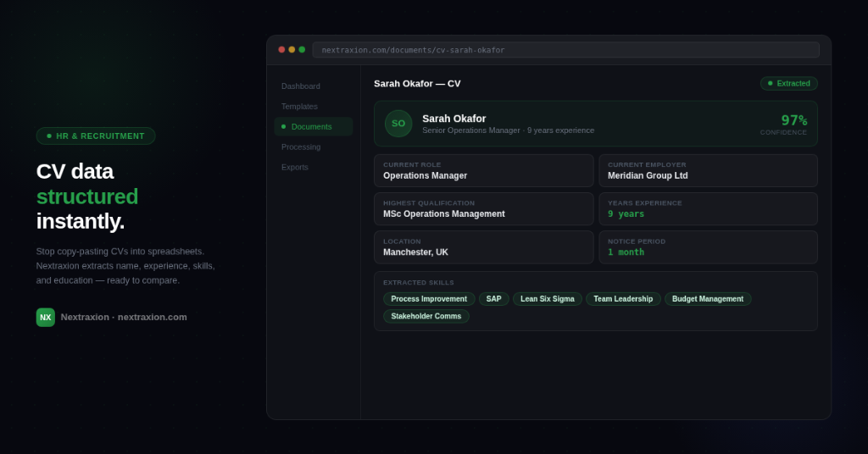Select the Team Leadership skill tag
The image size is (868, 454).
[x=623, y=299]
